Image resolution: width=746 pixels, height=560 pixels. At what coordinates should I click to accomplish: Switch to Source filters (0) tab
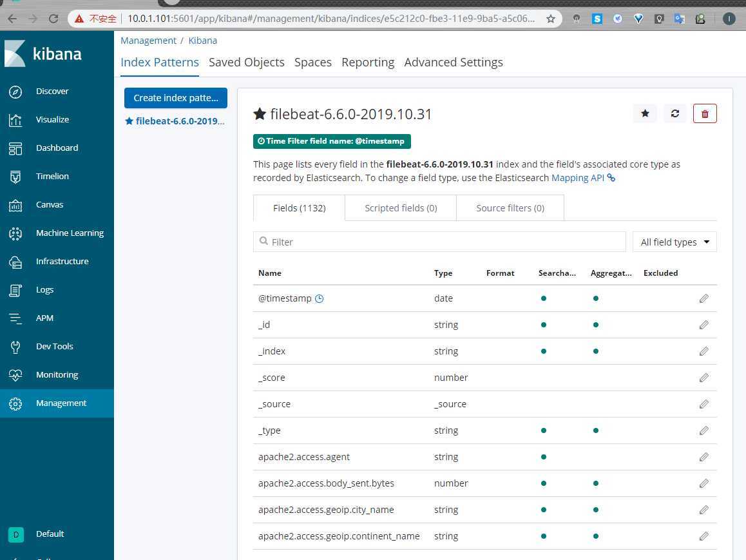pos(510,208)
